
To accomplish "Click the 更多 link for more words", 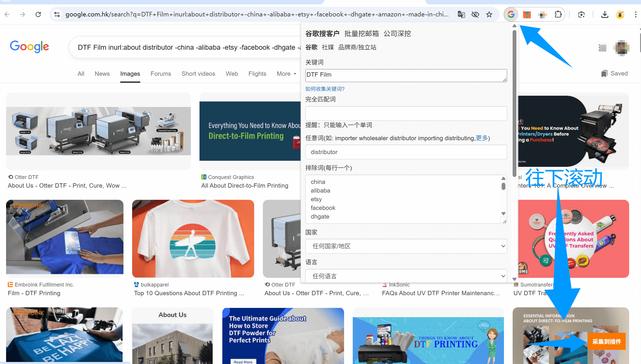I will click(x=482, y=138).
